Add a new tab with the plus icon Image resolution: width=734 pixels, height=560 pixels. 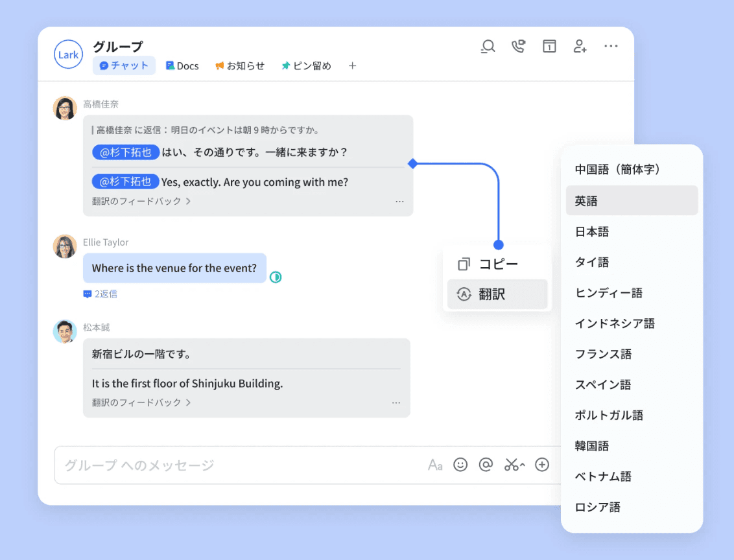(x=353, y=66)
